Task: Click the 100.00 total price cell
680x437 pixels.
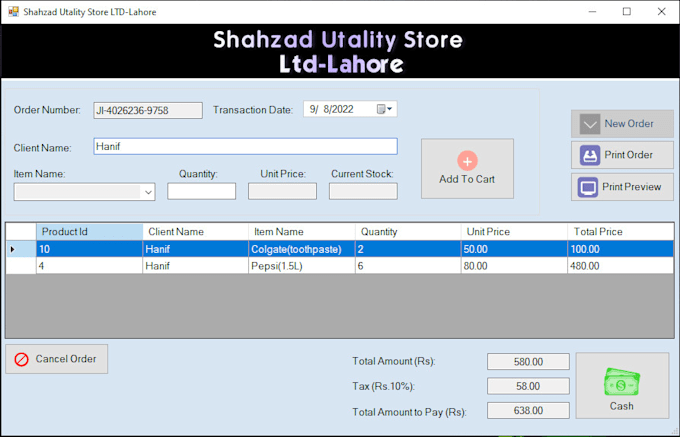Action: click(x=621, y=249)
